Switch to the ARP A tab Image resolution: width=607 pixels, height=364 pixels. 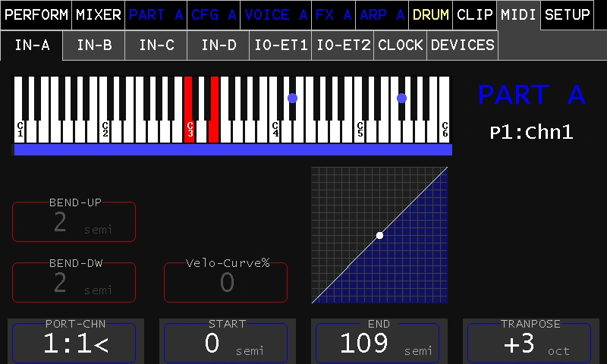[x=382, y=14]
